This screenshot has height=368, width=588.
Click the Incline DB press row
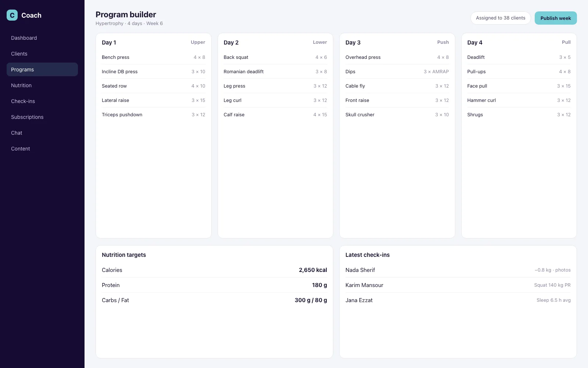click(x=154, y=72)
